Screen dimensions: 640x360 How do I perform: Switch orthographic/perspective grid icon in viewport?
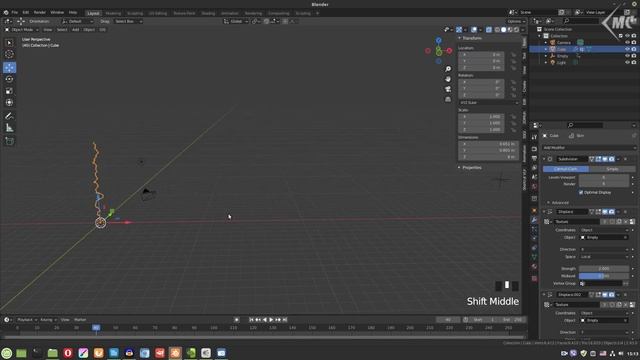[448, 99]
